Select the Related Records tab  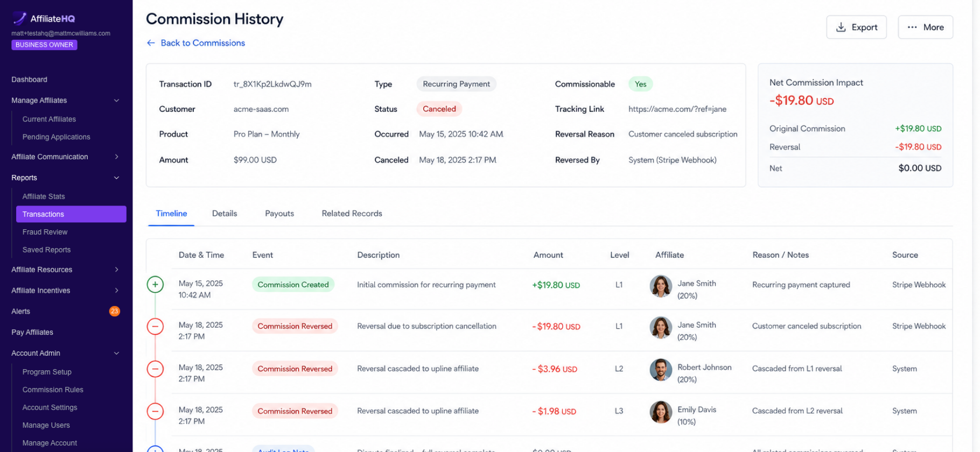[x=352, y=214]
